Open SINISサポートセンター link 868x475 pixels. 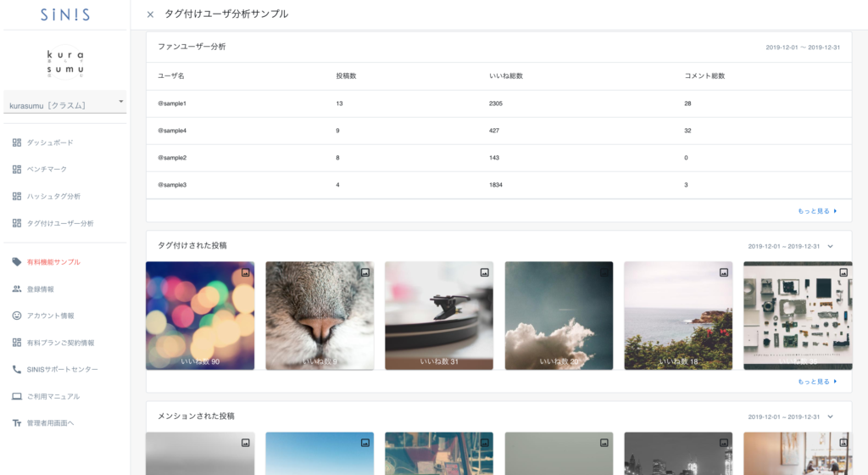coord(62,369)
